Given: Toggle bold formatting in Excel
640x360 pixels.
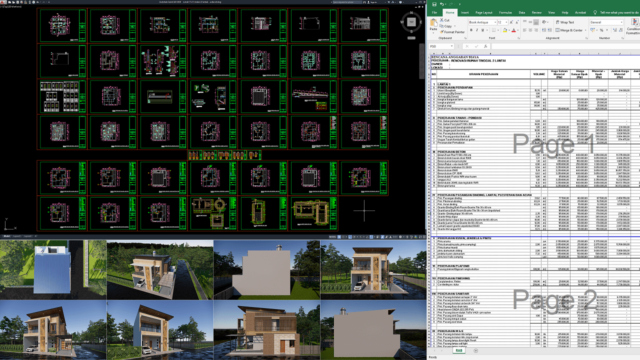Looking at the screenshot, I should point(471,30).
